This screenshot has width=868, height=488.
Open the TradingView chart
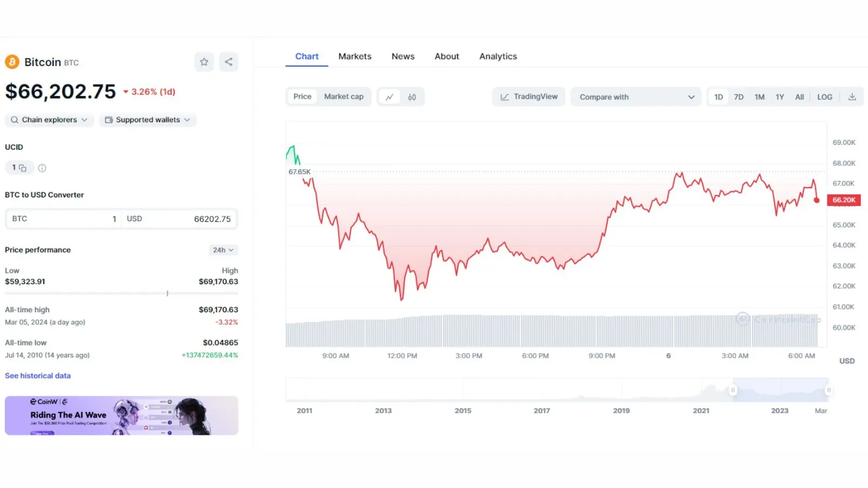529,97
